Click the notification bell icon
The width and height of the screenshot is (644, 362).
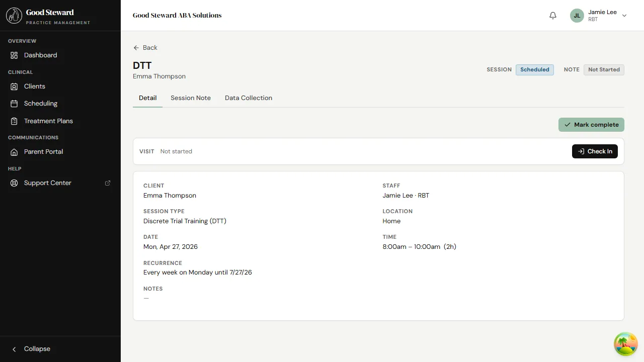(552, 15)
